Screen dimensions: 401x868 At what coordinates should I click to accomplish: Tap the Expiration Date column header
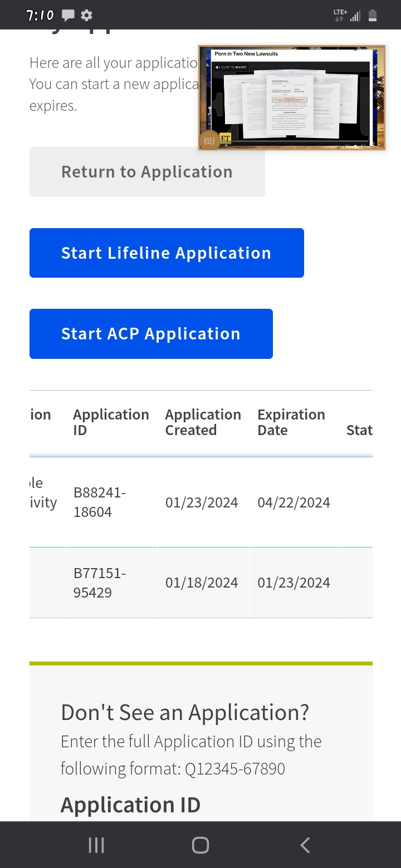291,422
